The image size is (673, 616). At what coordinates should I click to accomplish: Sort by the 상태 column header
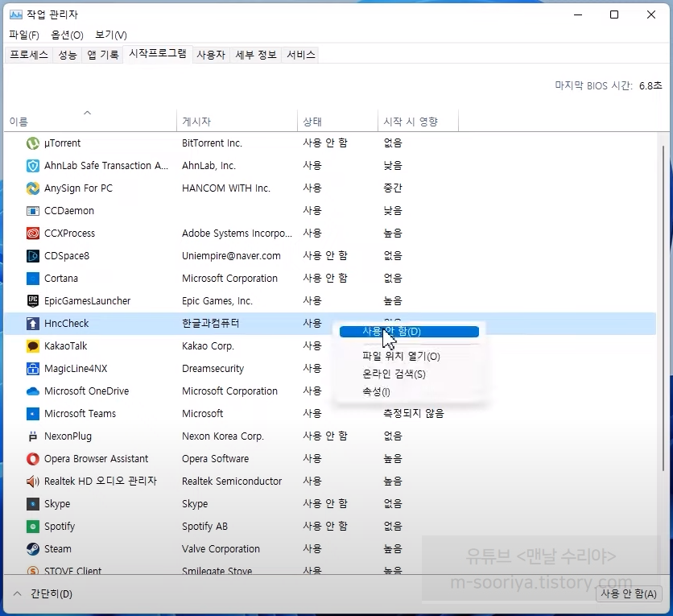338,122
